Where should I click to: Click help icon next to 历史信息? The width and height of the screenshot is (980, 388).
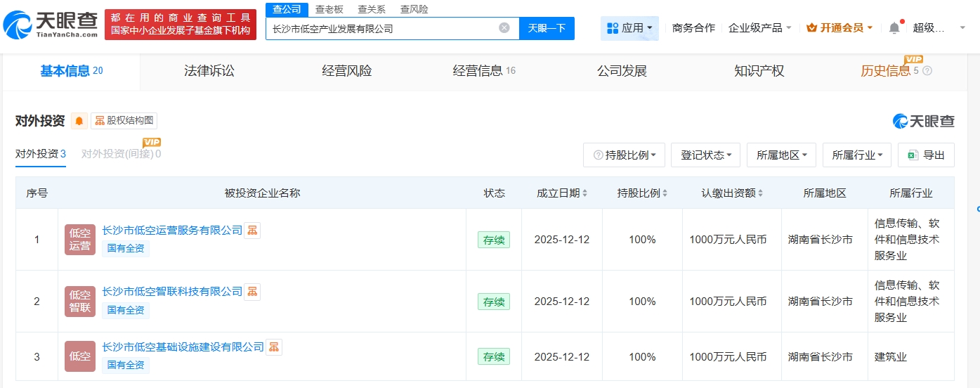927,71
